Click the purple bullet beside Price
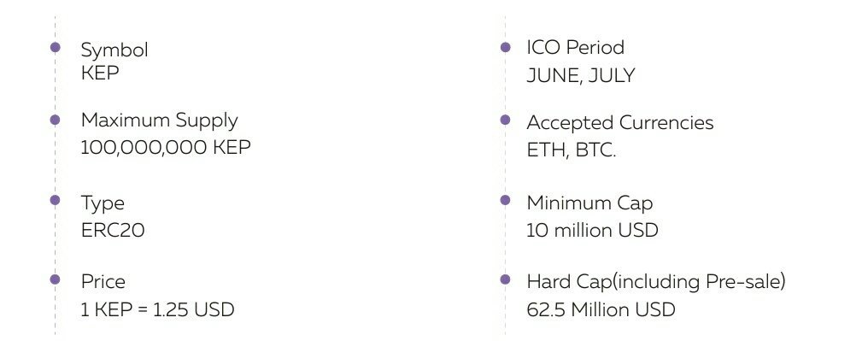 [55, 279]
